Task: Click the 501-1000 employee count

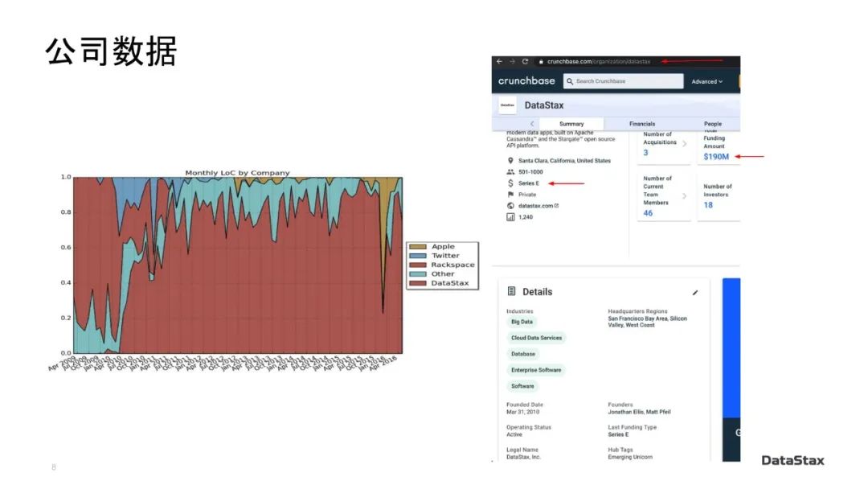Action: (x=530, y=172)
